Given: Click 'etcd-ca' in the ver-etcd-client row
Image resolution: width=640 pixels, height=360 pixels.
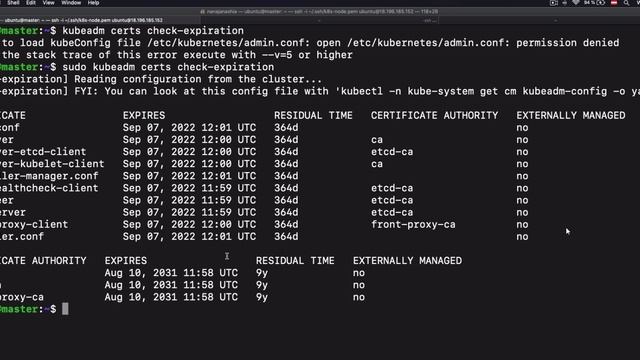Looking at the screenshot, I should (392, 152).
